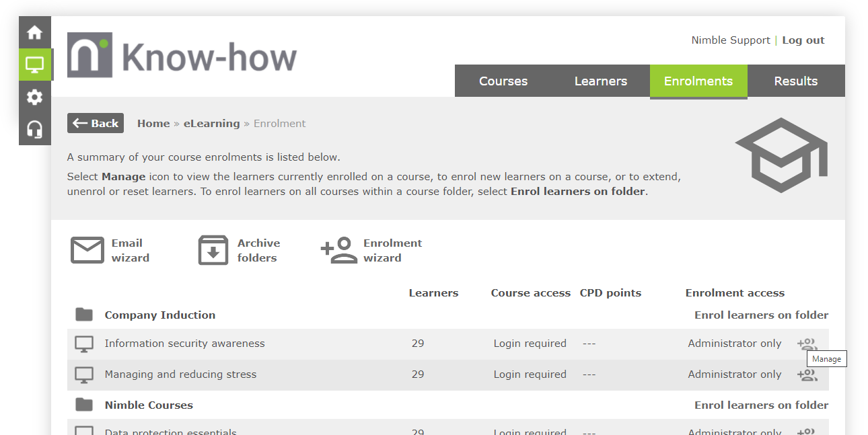Enrol learners on Company Induction folder
The height and width of the screenshot is (435, 868).
762,315
